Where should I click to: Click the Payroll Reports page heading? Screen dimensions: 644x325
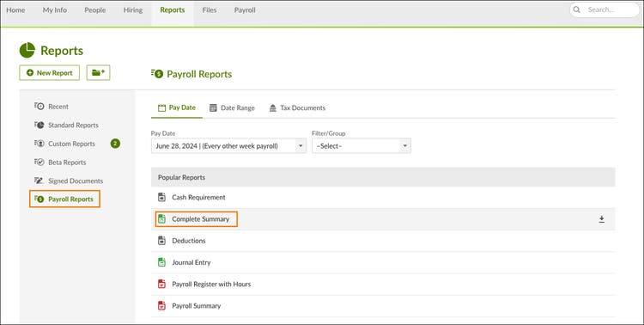tap(199, 74)
